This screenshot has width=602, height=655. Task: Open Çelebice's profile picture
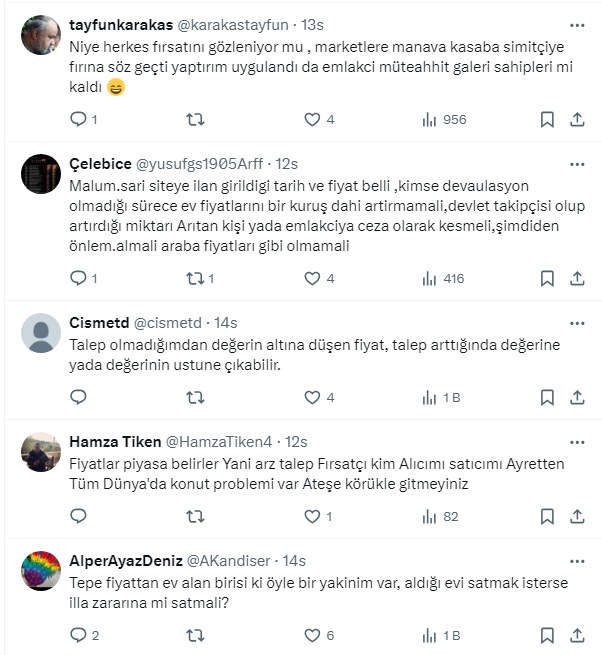coord(41,174)
